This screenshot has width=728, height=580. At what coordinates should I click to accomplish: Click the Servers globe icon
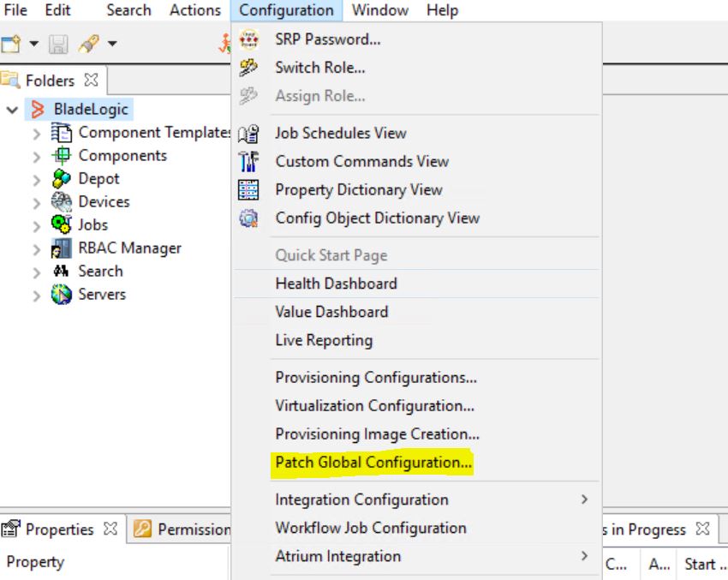[61, 295]
